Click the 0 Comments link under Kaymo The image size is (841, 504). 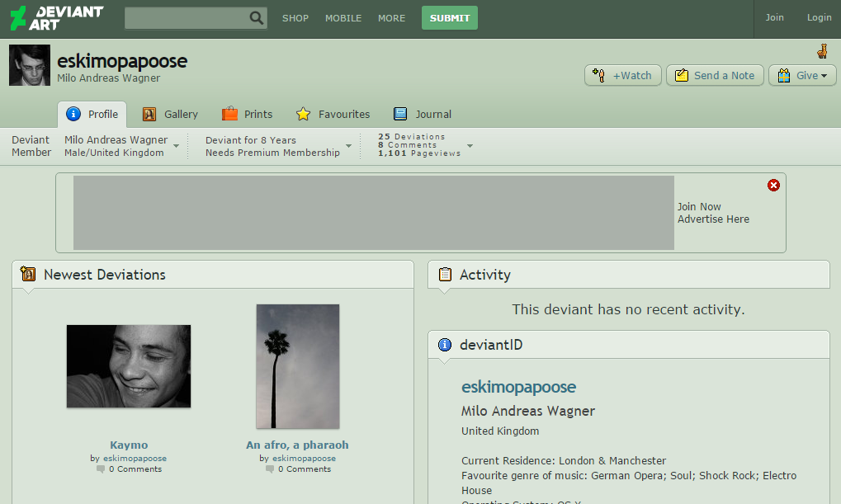(x=135, y=469)
